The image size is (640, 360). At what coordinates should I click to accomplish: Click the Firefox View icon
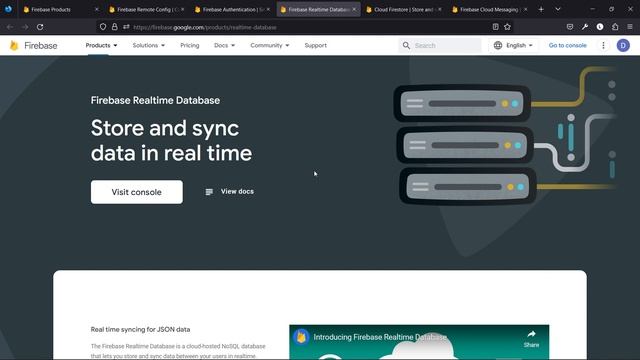click(x=8, y=9)
